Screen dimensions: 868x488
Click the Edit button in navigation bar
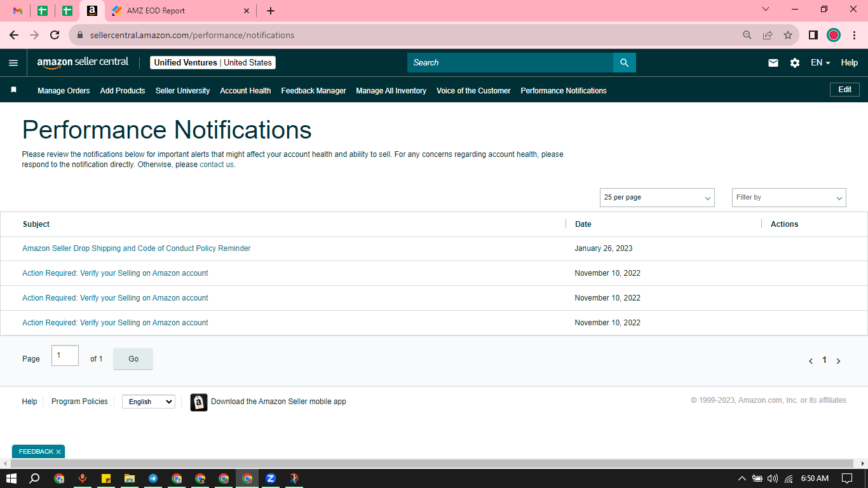click(844, 90)
